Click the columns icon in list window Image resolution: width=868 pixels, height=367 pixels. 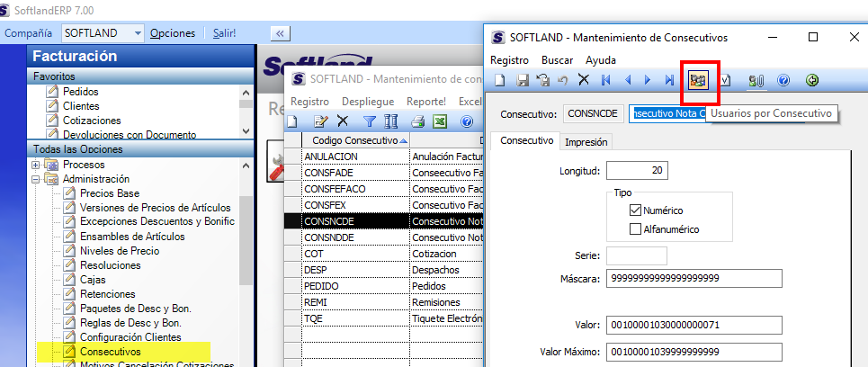click(390, 121)
